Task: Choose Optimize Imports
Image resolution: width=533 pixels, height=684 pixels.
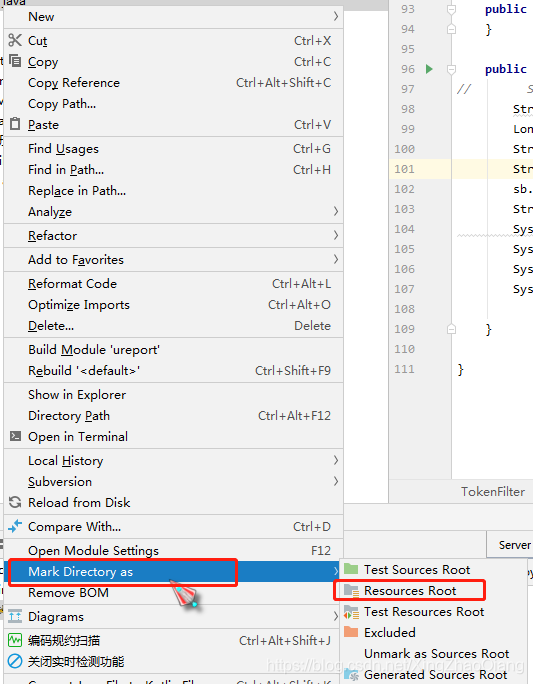Action: tap(174, 304)
